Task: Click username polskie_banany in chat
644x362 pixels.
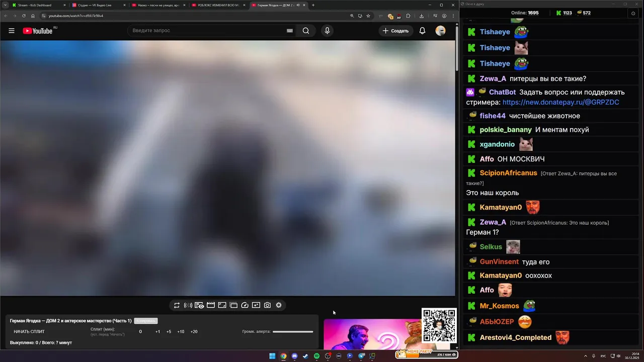Action: tap(506, 130)
